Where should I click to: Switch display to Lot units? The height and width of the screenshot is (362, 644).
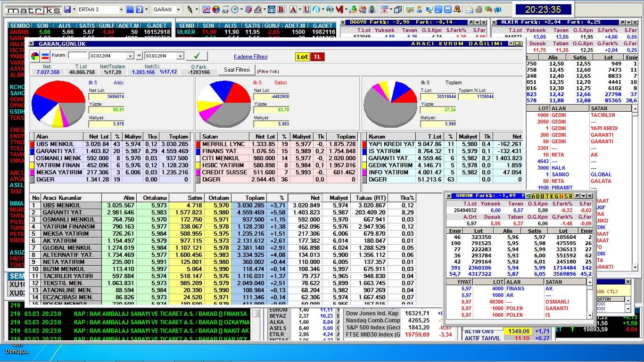coord(302,57)
